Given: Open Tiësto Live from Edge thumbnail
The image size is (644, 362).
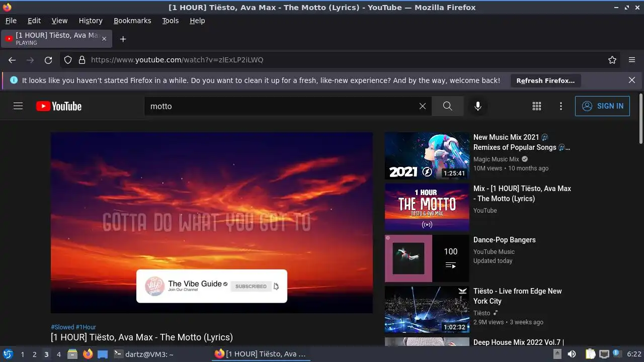Looking at the screenshot, I should pyautogui.click(x=427, y=310).
